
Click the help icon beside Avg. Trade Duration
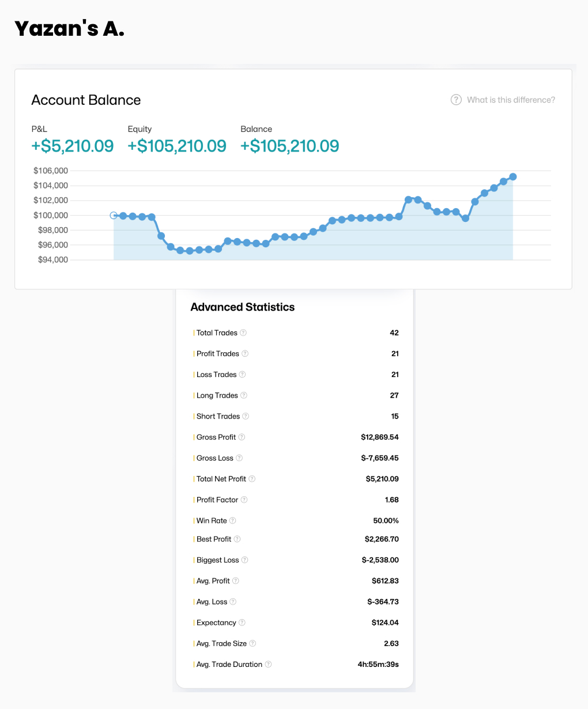coord(268,664)
